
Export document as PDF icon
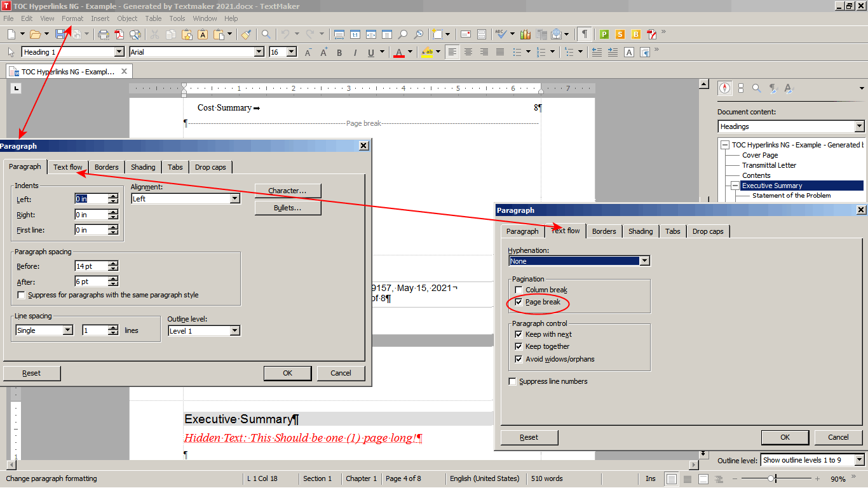click(119, 34)
